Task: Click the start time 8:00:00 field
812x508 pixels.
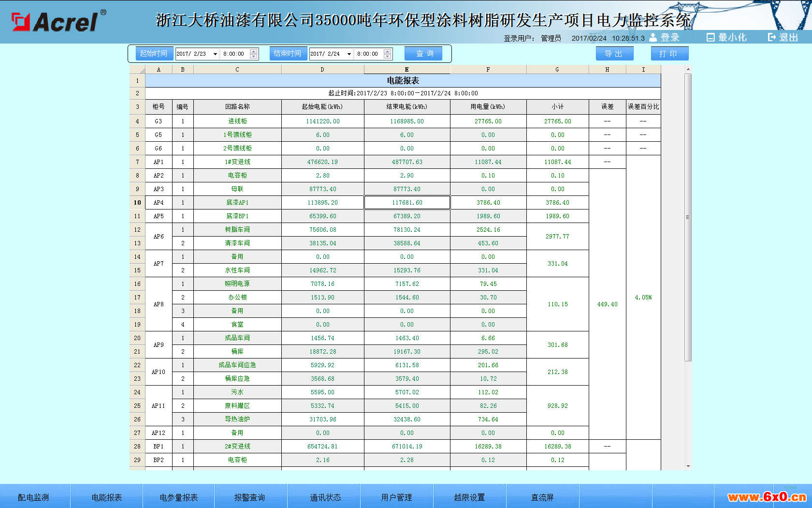Action: [235, 54]
